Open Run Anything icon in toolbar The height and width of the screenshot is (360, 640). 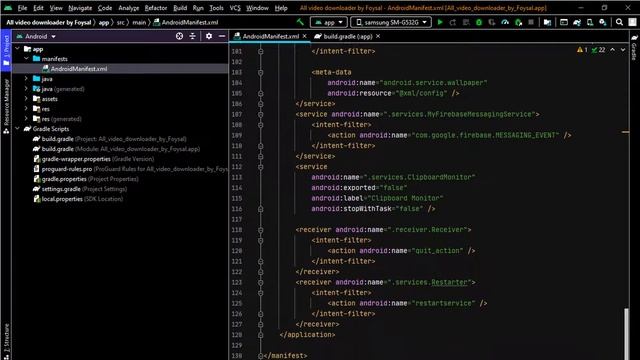coord(564,22)
